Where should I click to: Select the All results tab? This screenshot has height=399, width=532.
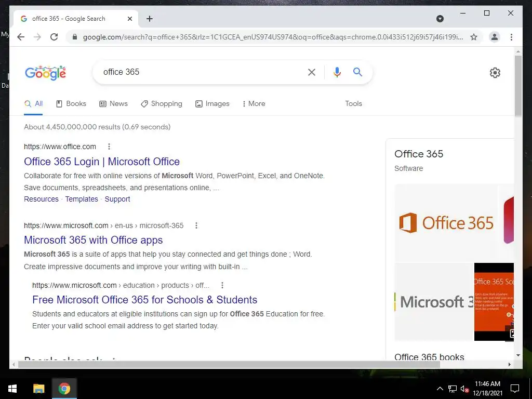click(33, 104)
